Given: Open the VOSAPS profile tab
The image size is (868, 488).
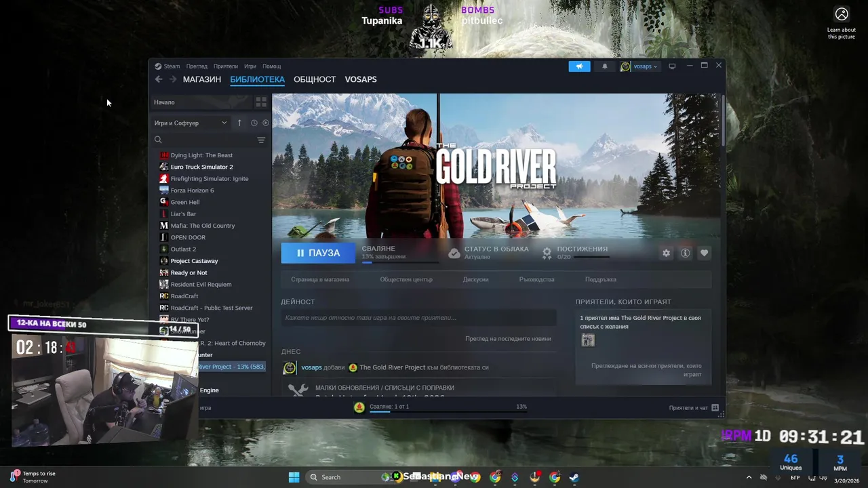Looking at the screenshot, I should click(361, 79).
